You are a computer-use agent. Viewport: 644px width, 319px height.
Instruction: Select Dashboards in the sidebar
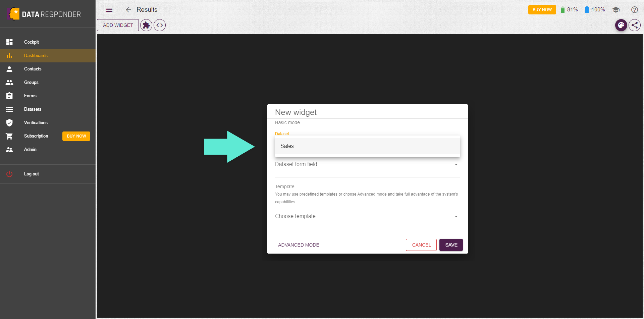pyautogui.click(x=48, y=56)
